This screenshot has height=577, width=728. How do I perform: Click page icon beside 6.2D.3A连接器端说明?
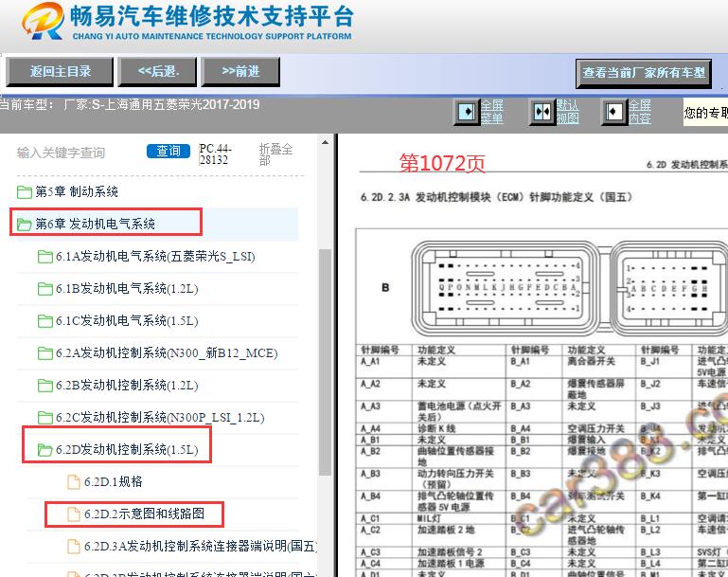click(73, 547)
